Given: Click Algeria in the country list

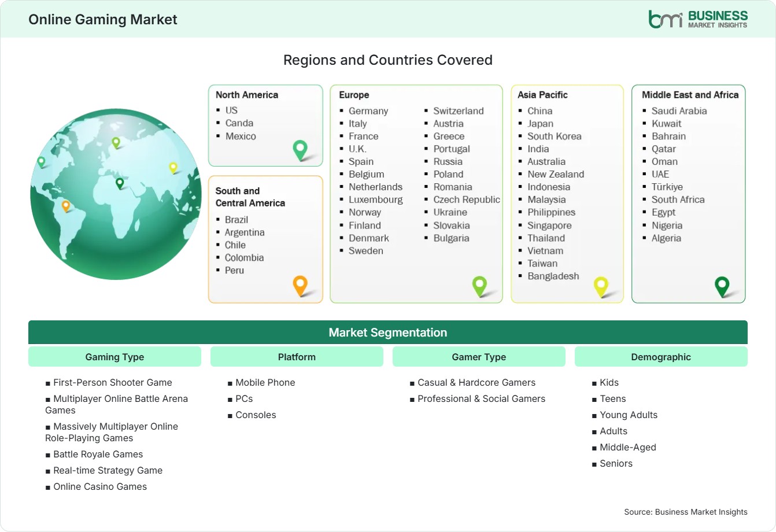Looking at the screenshot, I should tap(666, 238).
